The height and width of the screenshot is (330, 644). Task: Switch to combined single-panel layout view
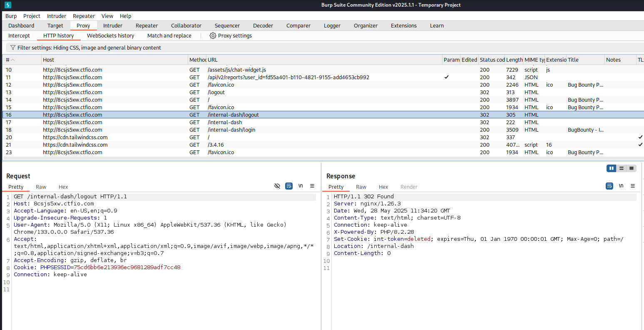tap(632, 168)
